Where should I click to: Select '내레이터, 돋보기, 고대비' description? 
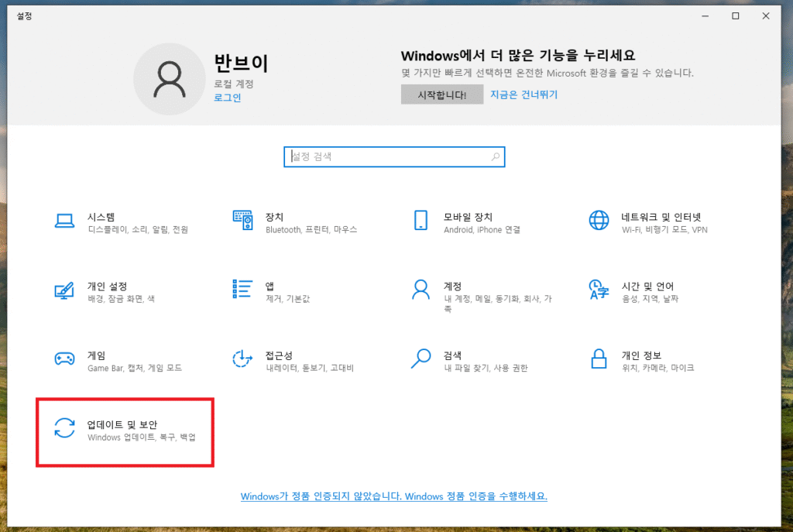click(x=310, y=368)
